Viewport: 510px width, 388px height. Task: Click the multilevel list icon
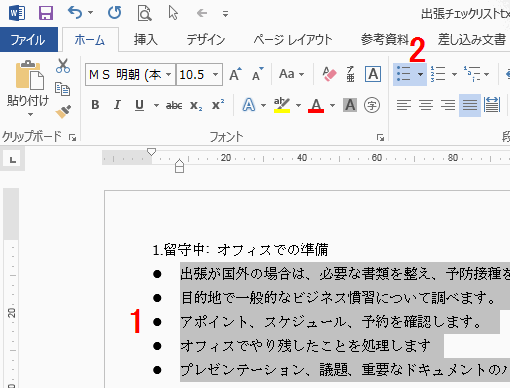tap(472, 74)
